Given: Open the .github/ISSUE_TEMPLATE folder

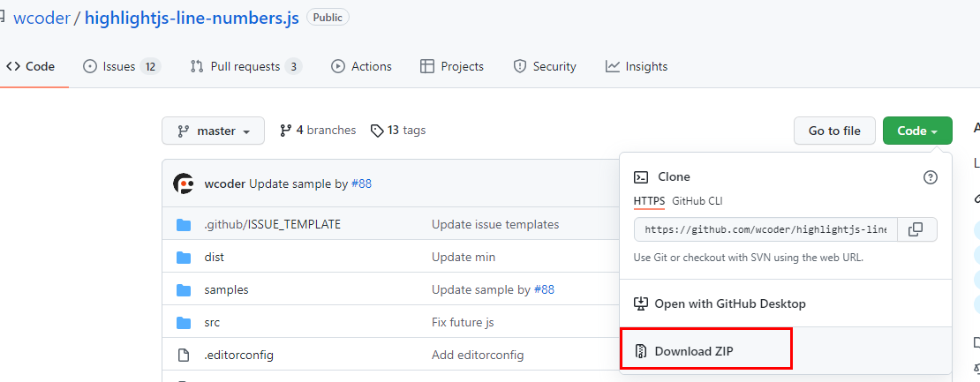Looking at the screenshot, I should tap(272, 224).
